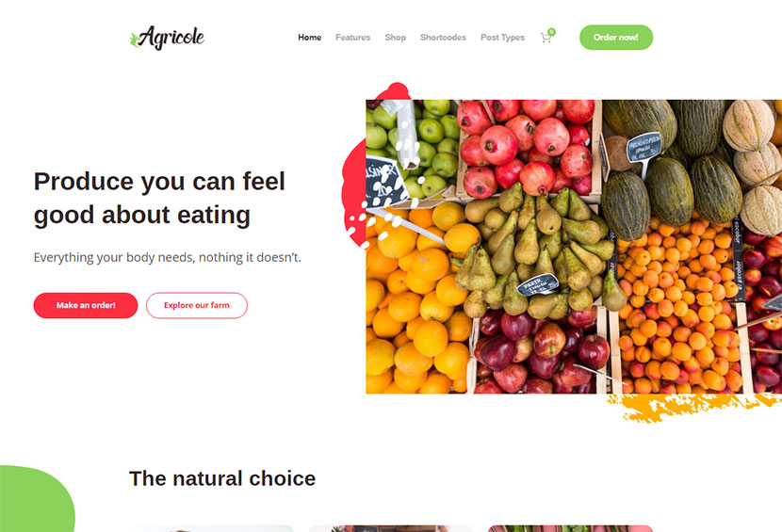
Task: Open the Shortcodes menu
Action: 443,38
